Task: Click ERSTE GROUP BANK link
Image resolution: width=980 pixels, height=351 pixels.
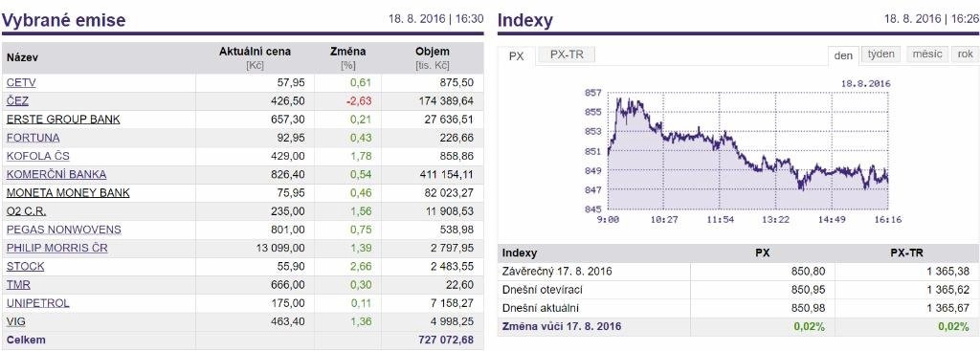Action: (63, 120)
